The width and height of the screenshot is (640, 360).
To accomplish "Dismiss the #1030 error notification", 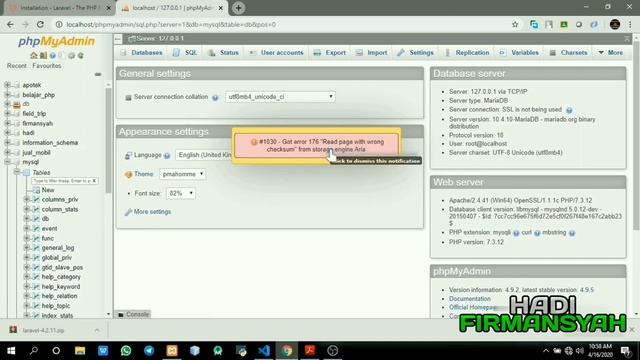I will (x=317, y=146).
